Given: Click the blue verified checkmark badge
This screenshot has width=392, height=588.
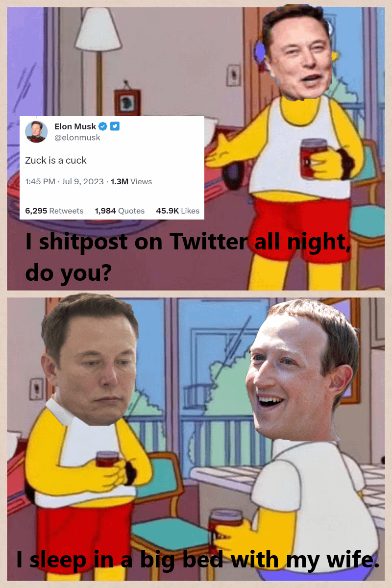Looking at the screenshot, I should coord(103,126).
